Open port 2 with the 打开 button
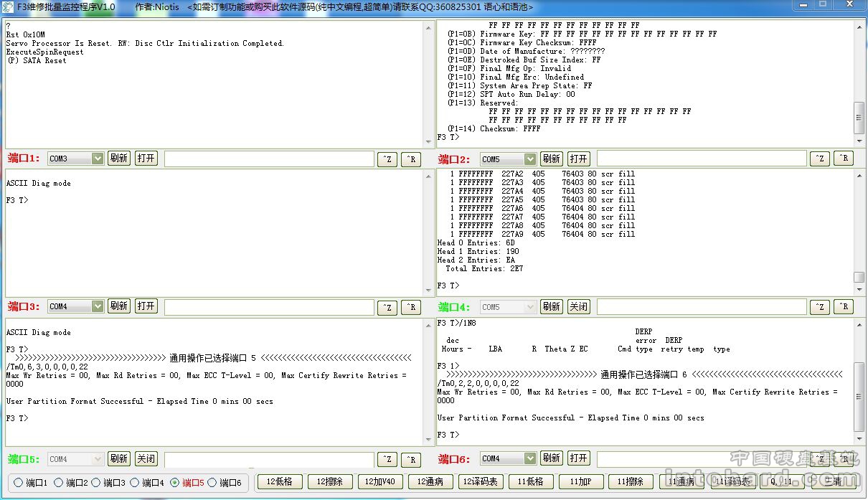This screenshot has width=868, height=500. point(578,159)
